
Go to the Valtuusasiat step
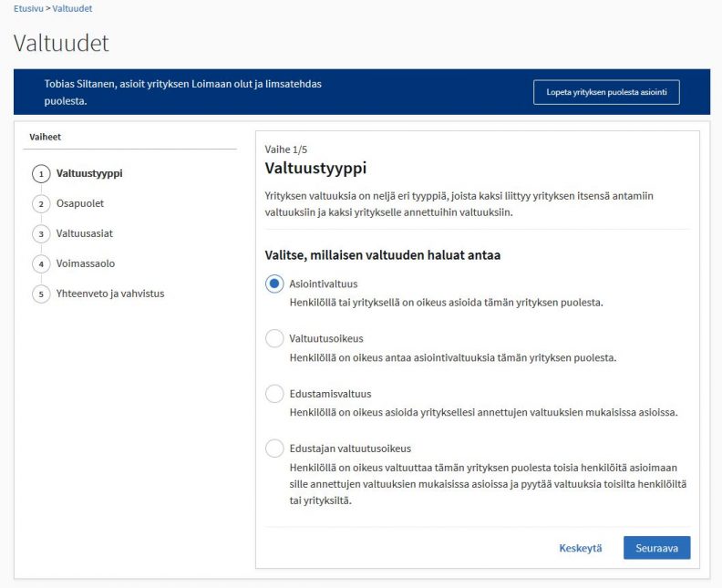point(84,233)
